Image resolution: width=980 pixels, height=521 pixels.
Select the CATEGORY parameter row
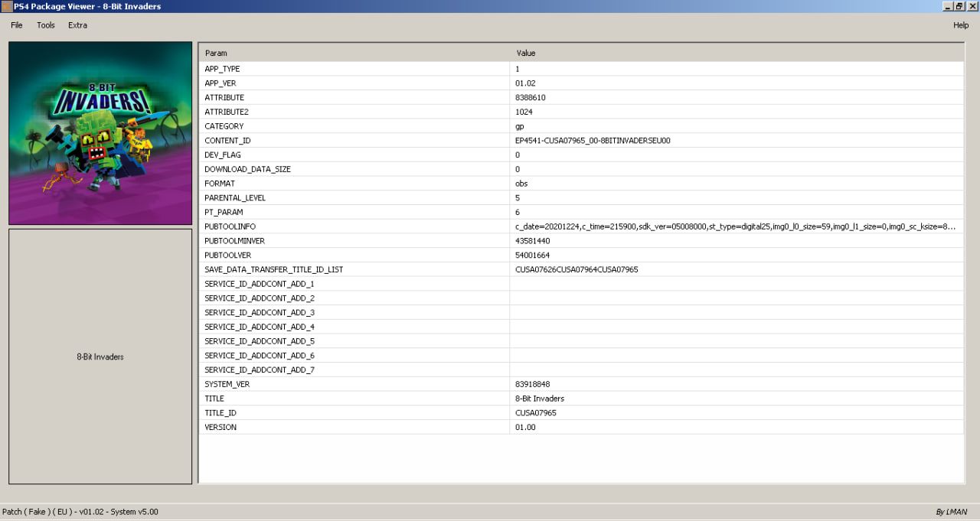(x=581, y=126)
